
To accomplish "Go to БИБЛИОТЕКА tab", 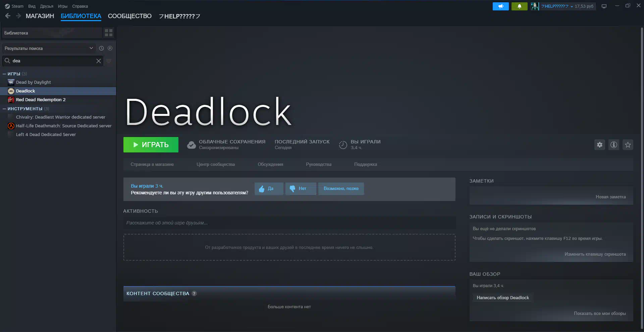I will coord(81,16).
